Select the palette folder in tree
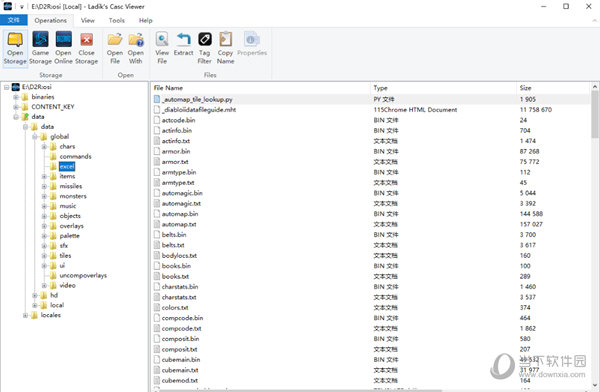 pyautogui.click(x=69, y=236)
